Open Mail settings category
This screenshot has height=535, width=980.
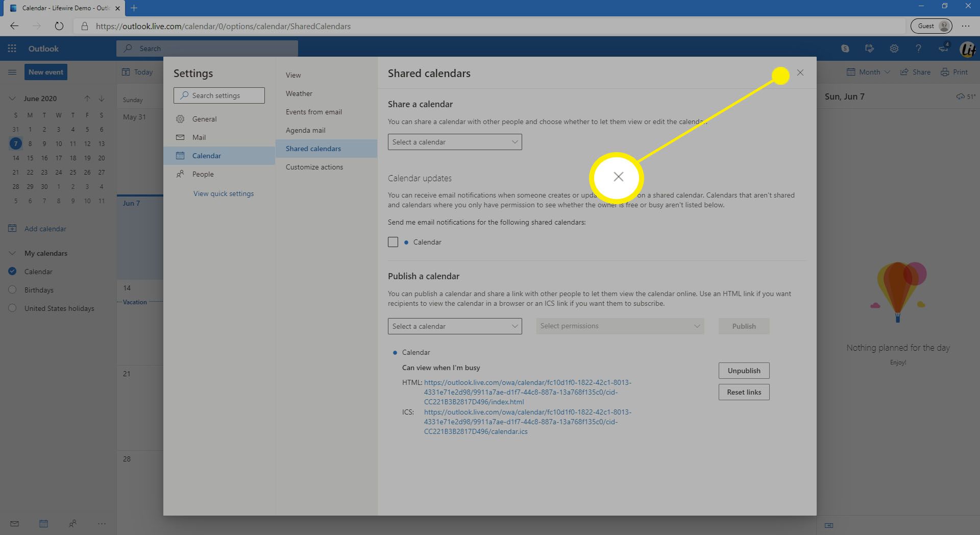[x=219, y=137]
